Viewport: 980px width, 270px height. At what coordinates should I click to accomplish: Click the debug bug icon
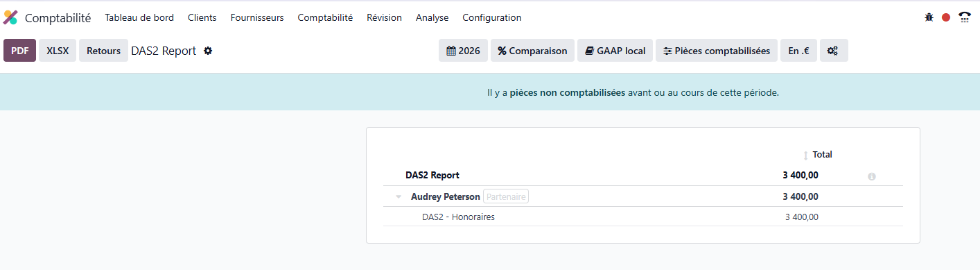point(929,17)
